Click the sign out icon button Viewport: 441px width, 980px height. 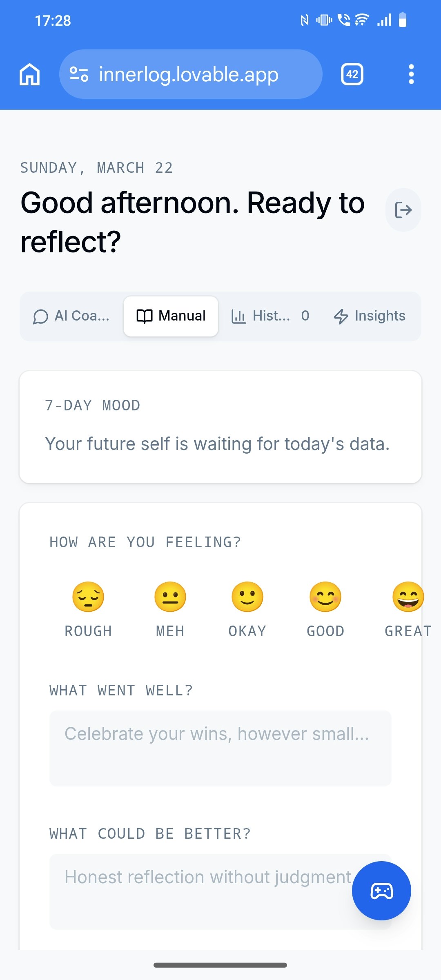click(x=403, y=210)
